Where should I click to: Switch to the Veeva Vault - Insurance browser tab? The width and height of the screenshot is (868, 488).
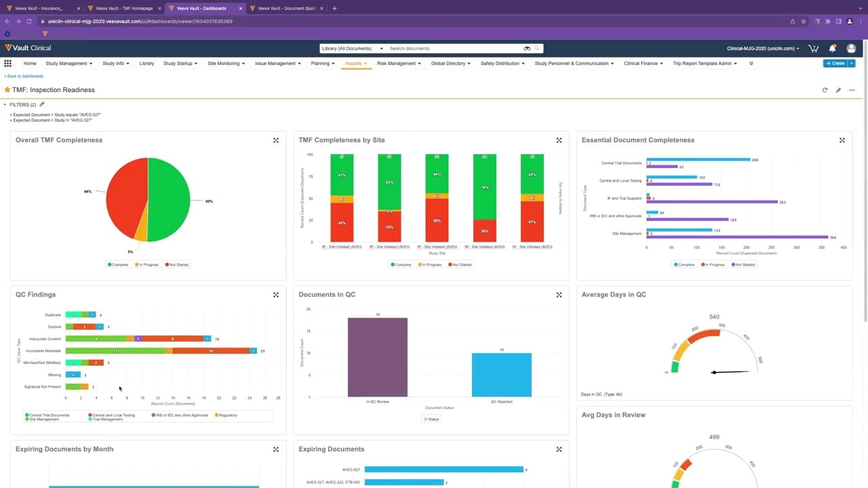click(x=41, y=8)
